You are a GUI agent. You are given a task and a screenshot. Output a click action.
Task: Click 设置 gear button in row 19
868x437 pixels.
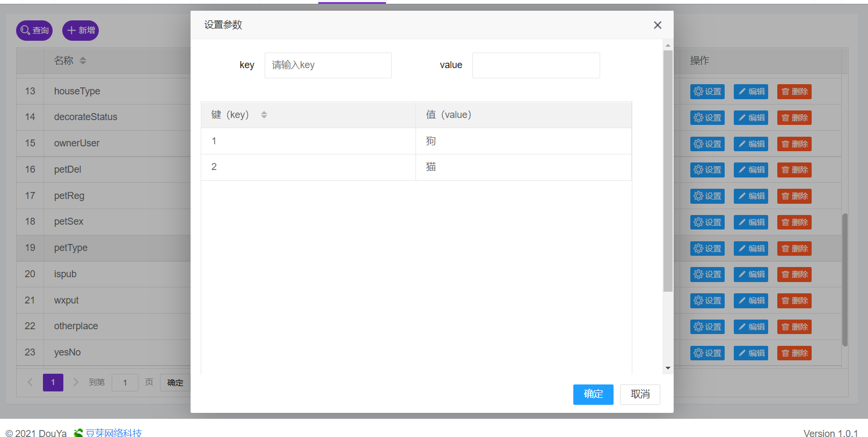point(707,249)
